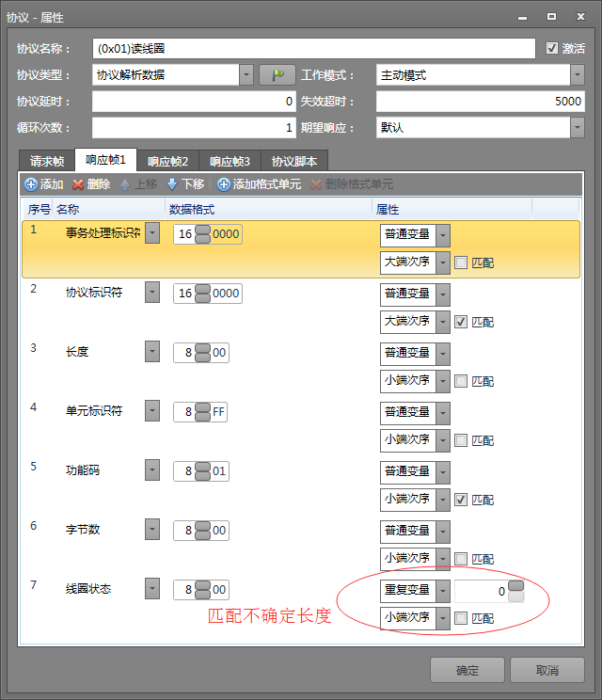Click the 确定 button

[467, 670]
